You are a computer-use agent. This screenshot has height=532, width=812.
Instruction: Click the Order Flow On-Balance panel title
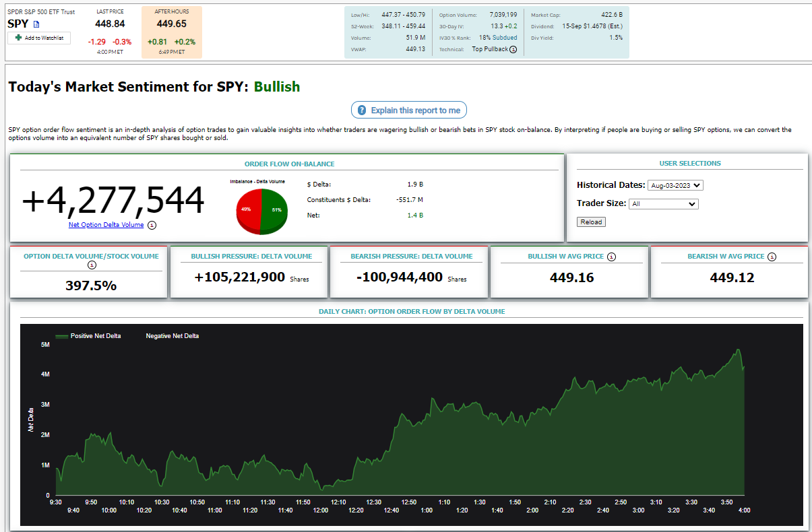coord(289,164)
